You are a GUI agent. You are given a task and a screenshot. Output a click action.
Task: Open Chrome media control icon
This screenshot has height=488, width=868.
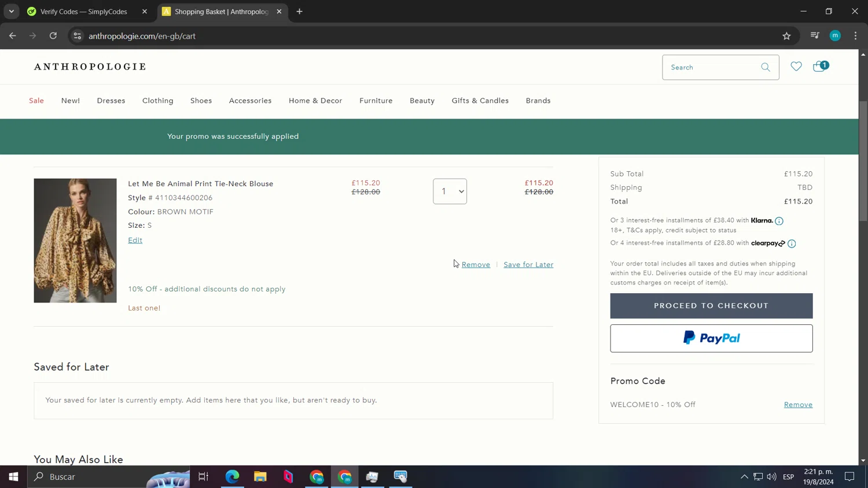pyautogui.click(x=815, y=36)
